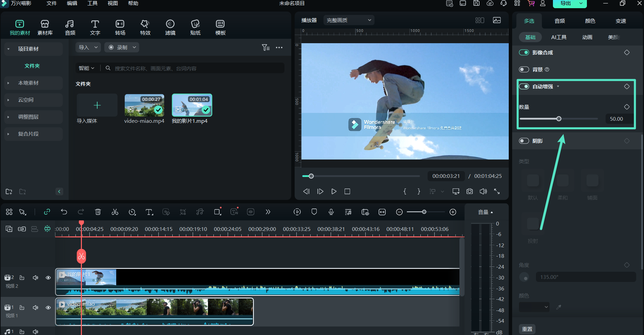This screenshot has height=335, width=644.
Task: Click the snapshot camera icon under preview
Action: coord(470,191)
